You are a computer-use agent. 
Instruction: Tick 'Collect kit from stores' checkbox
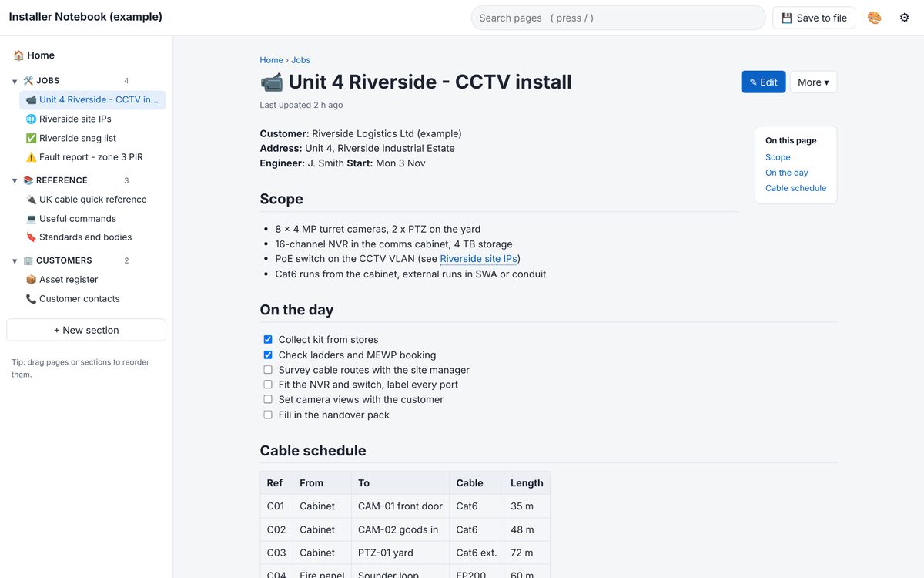point(268,339)
